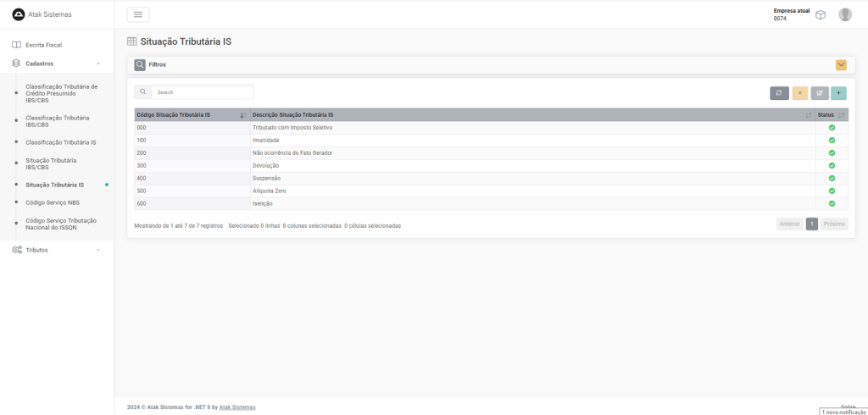
Task: Click the green plus add button
Action: click(839, 93)
